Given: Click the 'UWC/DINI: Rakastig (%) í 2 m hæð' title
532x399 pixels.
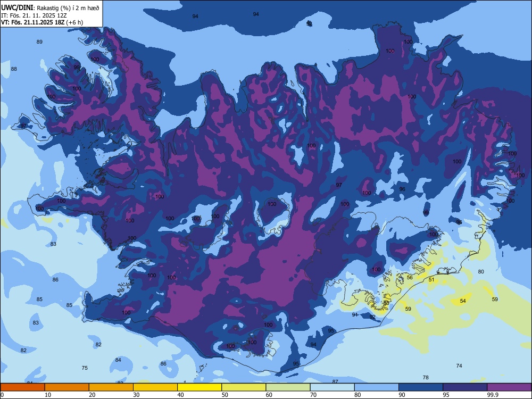Looking at the screenshot, I should coord(50,7).
